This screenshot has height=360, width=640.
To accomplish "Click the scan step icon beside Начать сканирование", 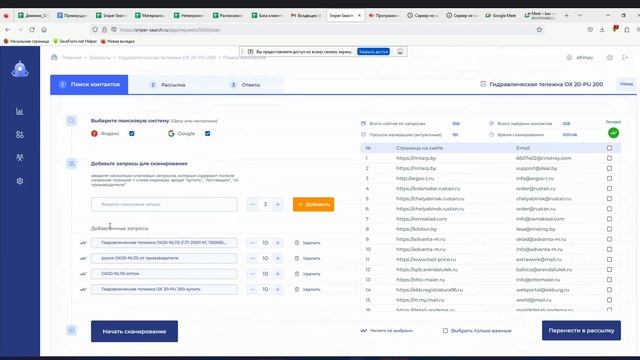I will [71, 330].
